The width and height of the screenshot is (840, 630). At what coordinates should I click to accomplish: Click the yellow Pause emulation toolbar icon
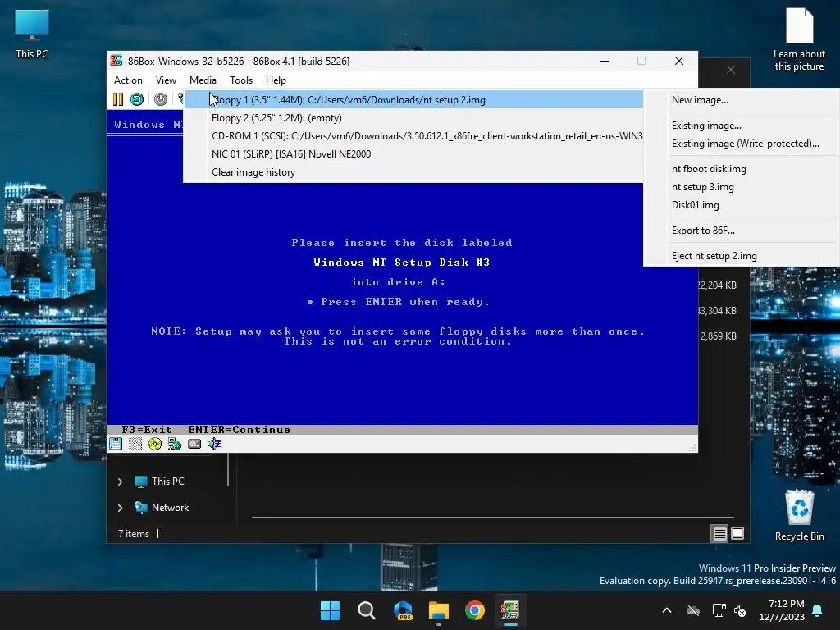pos(118,99)
